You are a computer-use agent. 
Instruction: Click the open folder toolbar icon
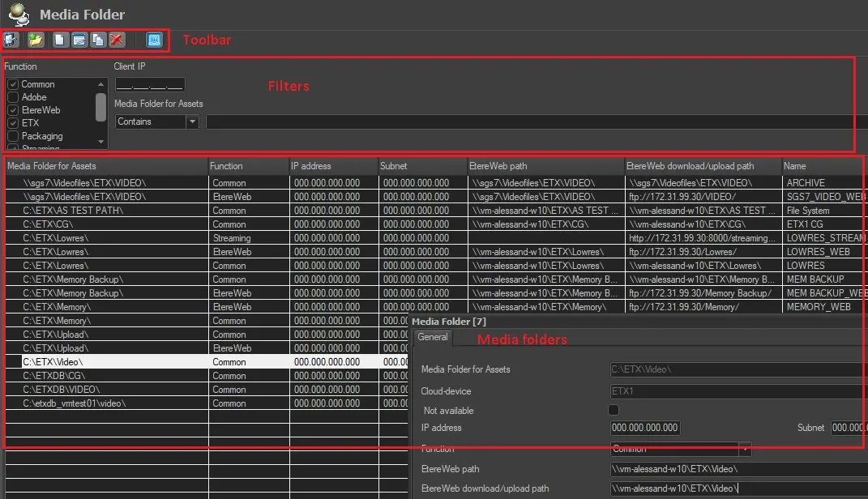pos(36,40)
